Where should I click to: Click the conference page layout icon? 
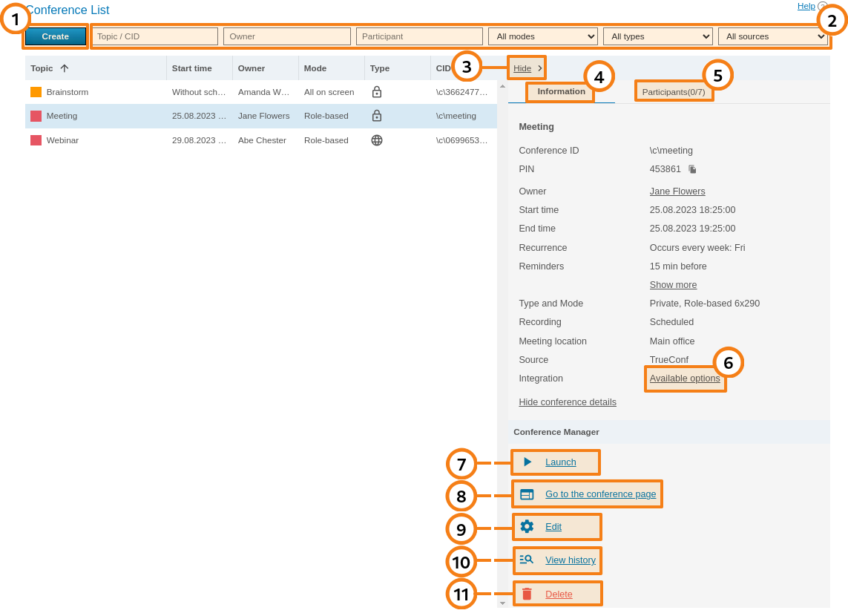pyautogui.click(x=527, y=493)
